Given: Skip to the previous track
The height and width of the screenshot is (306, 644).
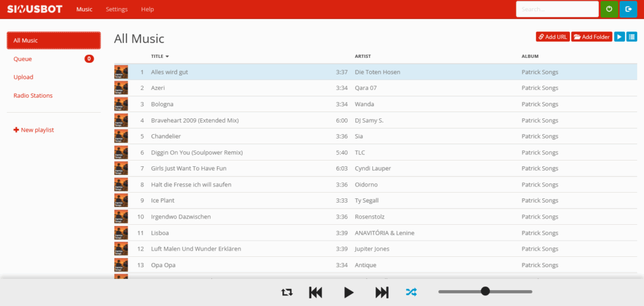Looking at the screenshot, I should (x=316, y=292).
